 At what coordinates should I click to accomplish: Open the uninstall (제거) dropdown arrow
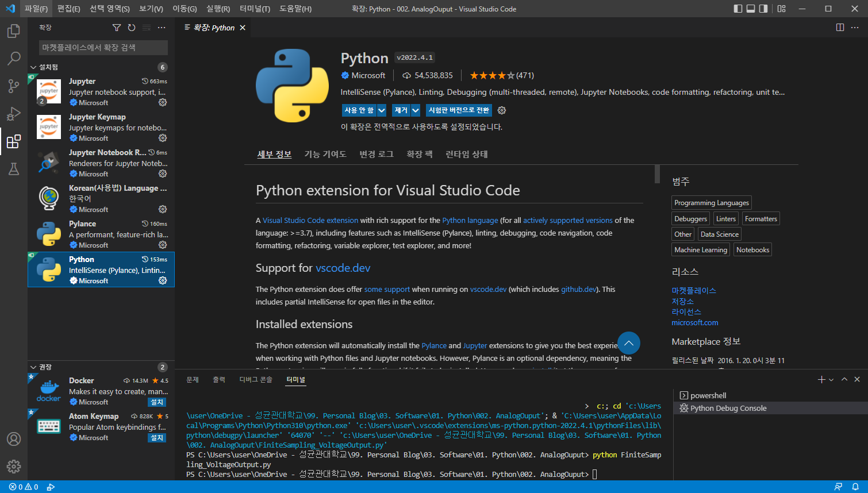(416, 110)
